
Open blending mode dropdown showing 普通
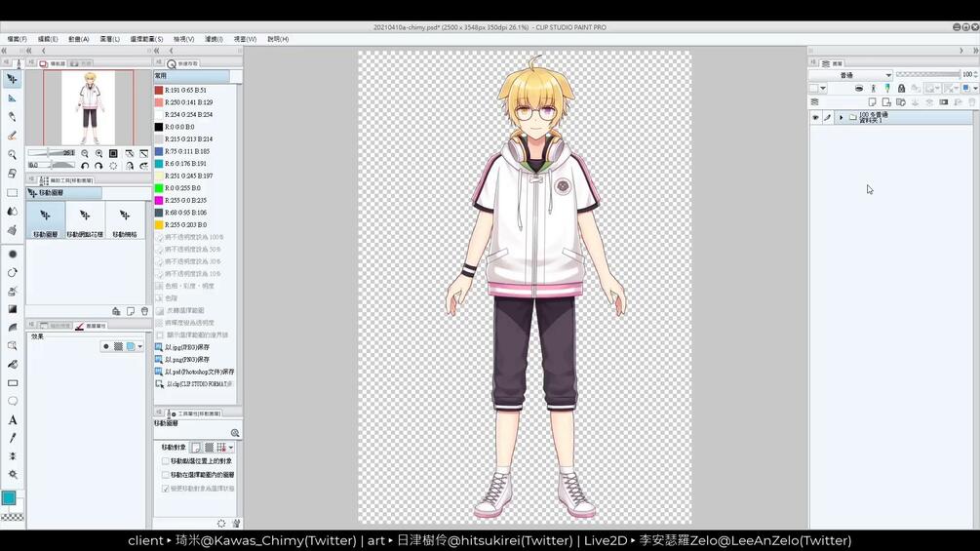850,75
